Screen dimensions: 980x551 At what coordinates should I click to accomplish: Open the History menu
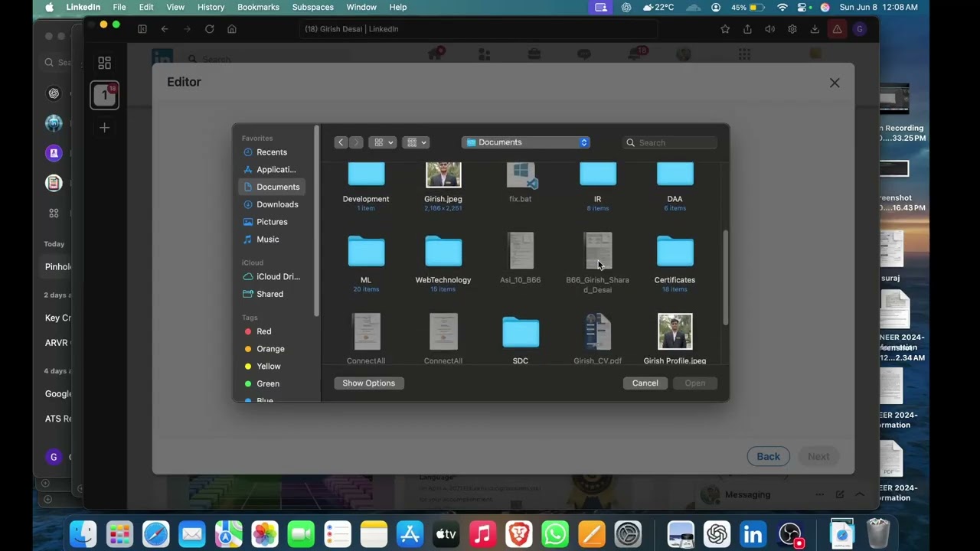(211, 7)
